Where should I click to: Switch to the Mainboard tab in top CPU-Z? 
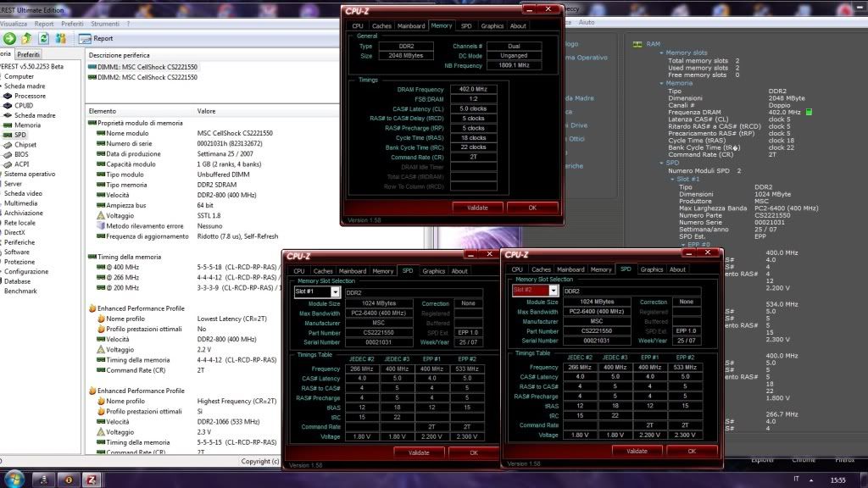[x=411, y=26]
